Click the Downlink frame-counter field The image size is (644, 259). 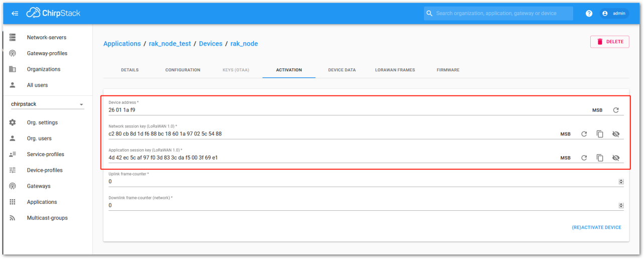[x=366, y=205]
